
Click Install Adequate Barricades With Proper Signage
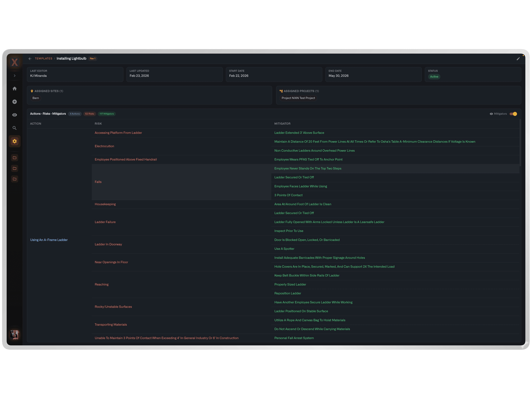[320, 258]
